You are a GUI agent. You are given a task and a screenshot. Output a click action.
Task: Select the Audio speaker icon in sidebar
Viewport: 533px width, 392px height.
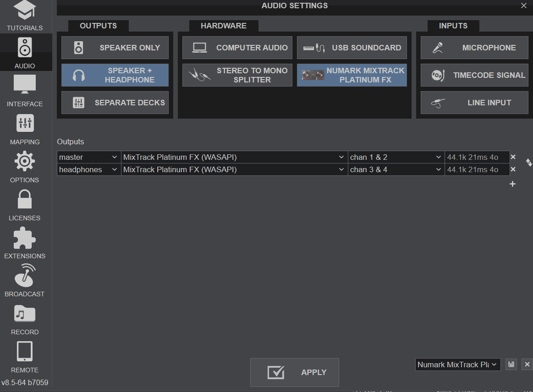tap(25, 48)
